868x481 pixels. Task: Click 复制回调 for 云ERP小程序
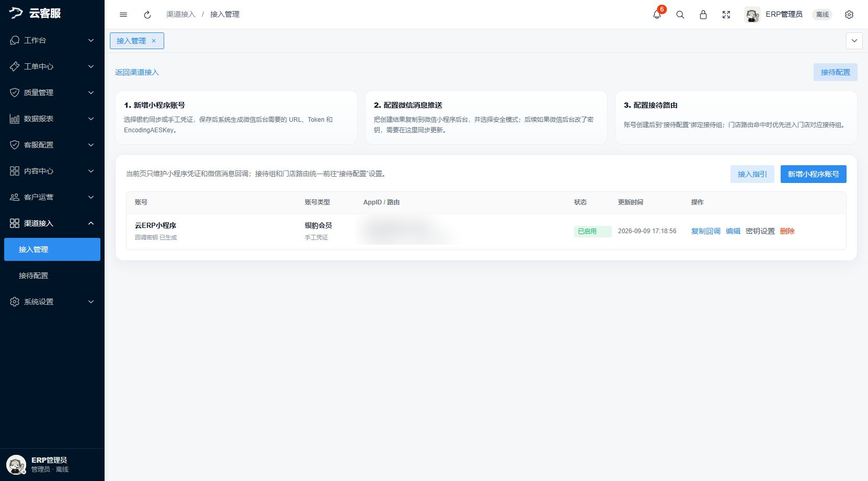(x=706, y=231)
